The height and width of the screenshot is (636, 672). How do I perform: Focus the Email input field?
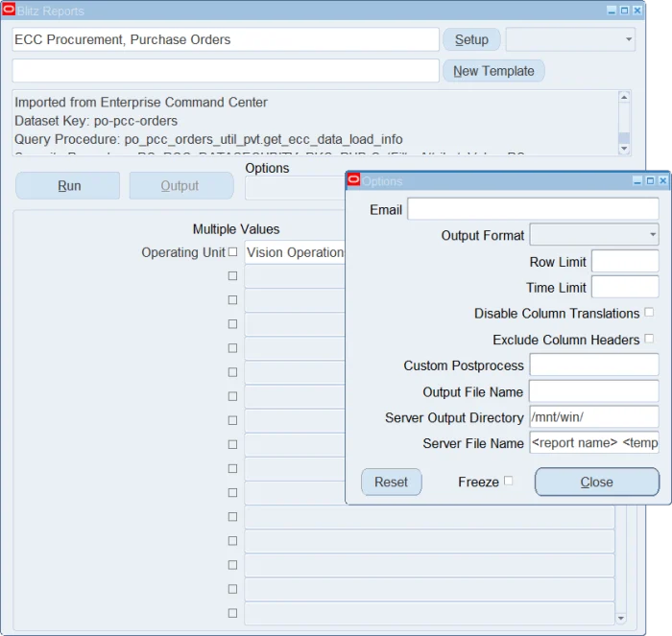click(533, 209)
